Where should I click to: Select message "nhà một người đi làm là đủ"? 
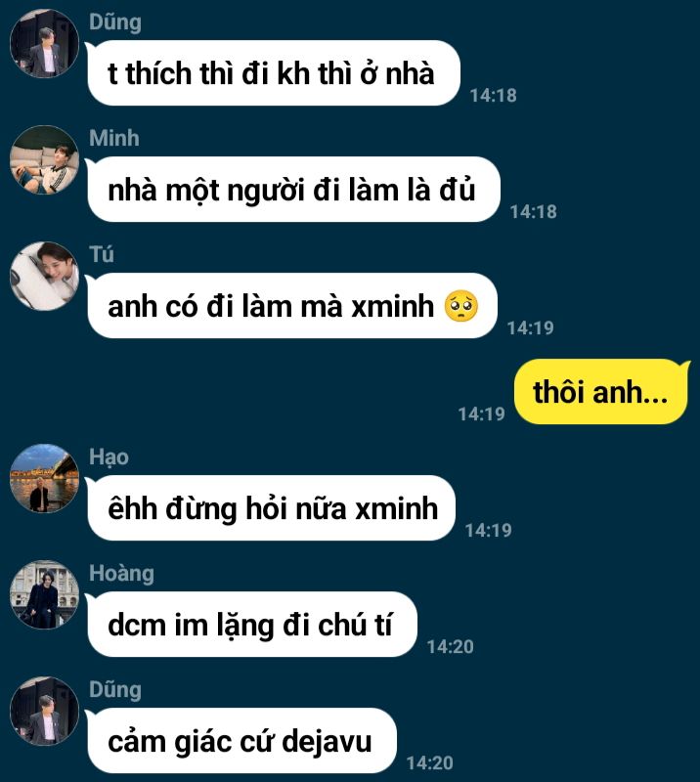[293, 189]
